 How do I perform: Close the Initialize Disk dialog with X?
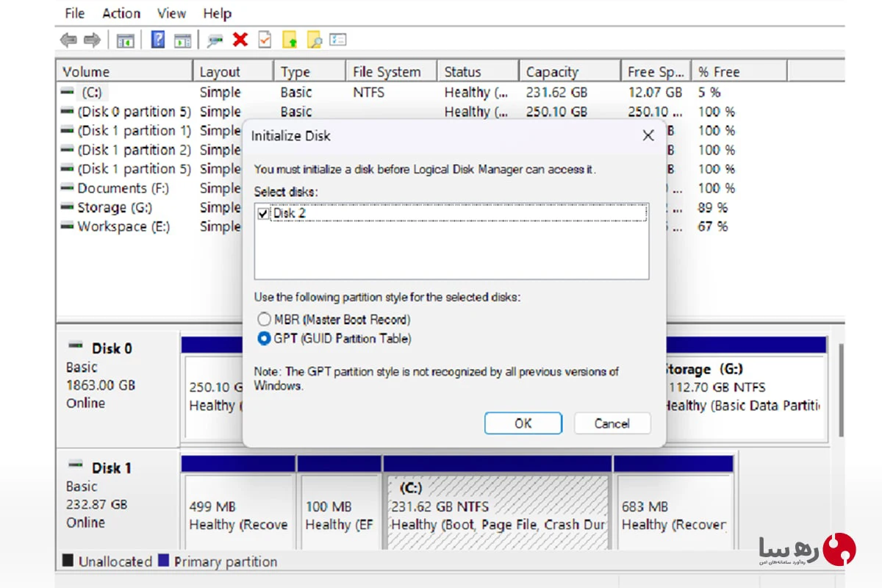click(x=648, y=136)
